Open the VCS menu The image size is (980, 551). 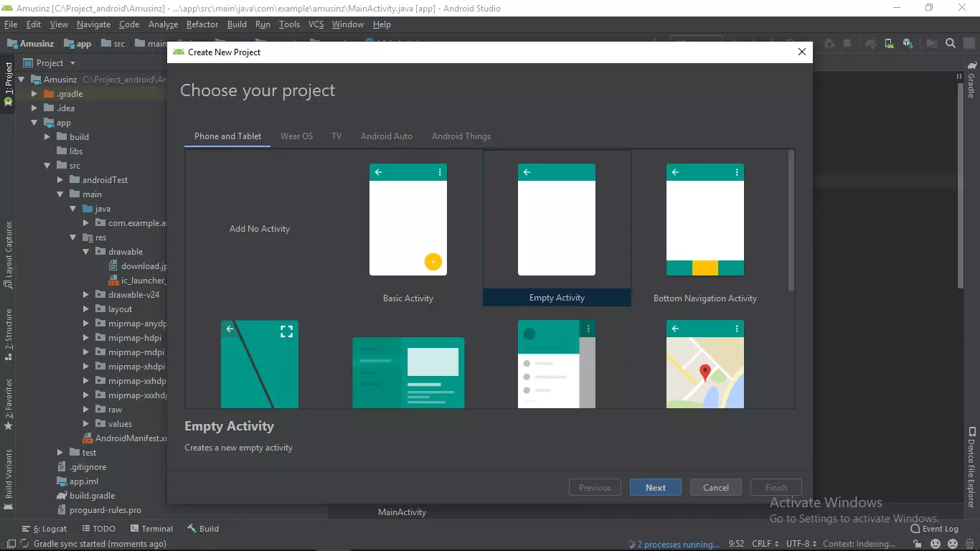316,24
